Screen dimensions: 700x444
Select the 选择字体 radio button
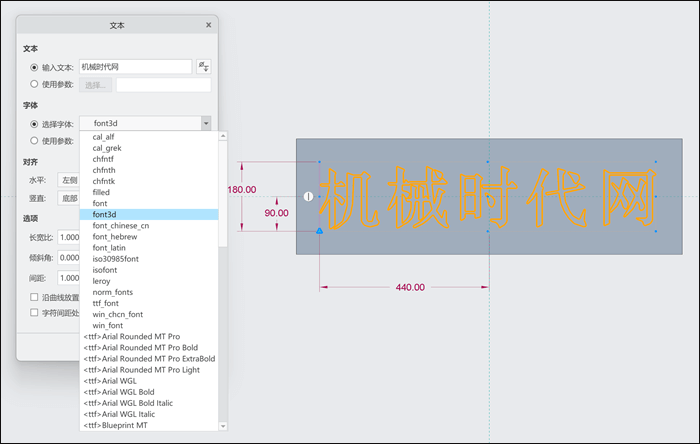click(x=34, y=124)
